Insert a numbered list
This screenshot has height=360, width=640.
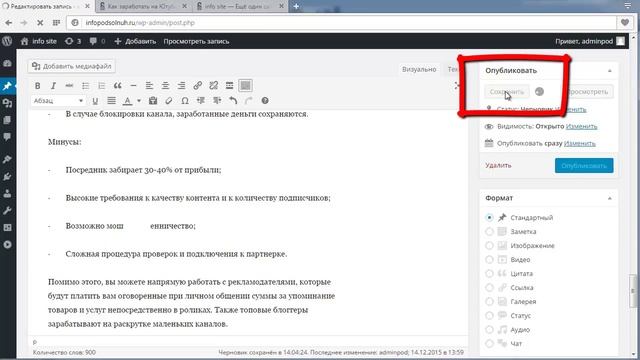click(x=101, y=86)
